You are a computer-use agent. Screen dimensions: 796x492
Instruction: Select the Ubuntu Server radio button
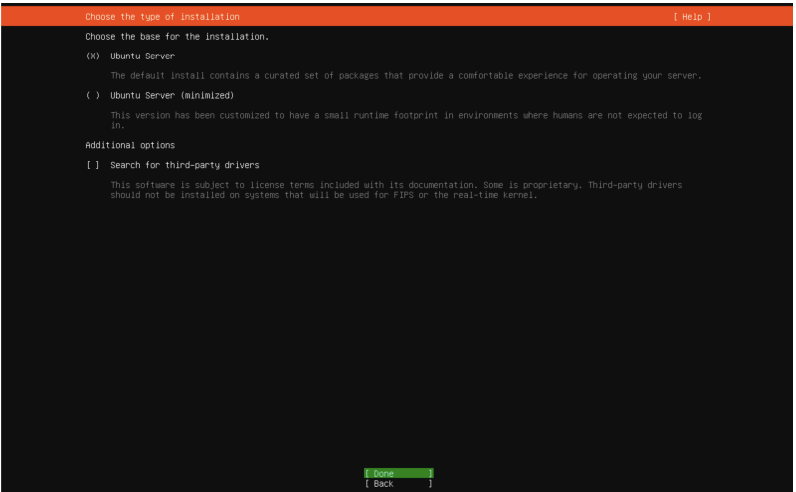[x=93, y=56]
